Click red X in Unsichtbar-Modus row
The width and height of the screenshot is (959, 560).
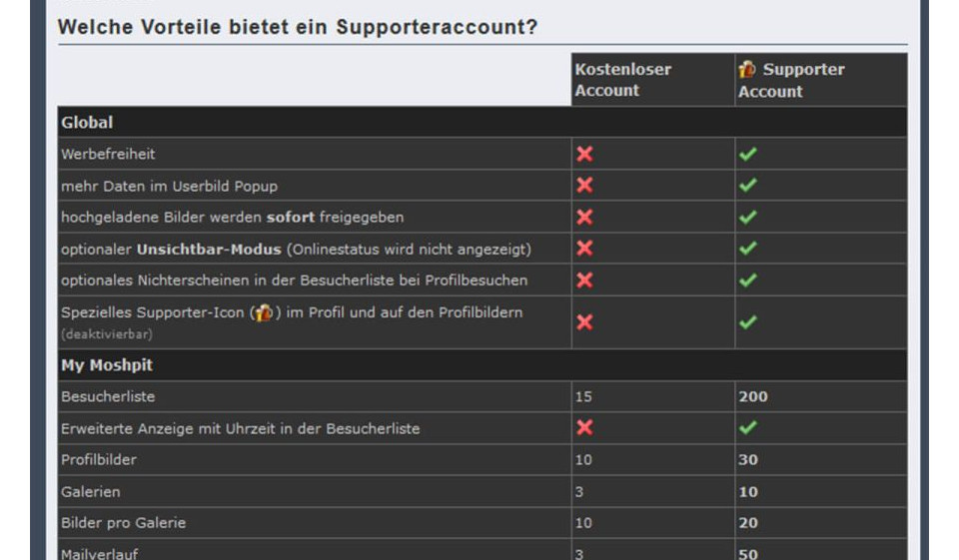point(584,248)
